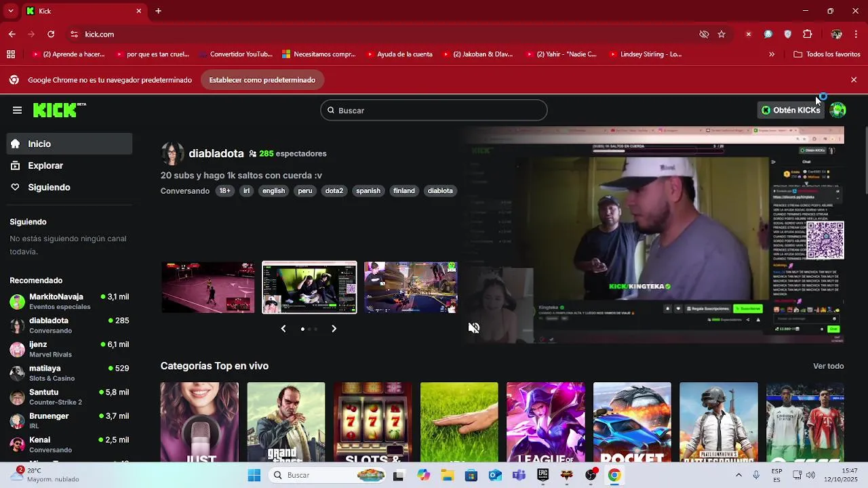
Task: Show more bookmarks chevron
Action: tap(772, 54)
